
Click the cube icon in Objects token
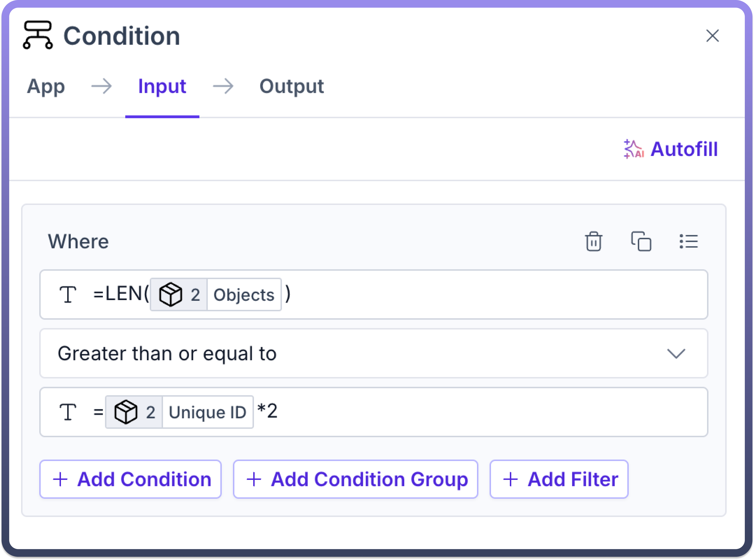click(x=170, y=295)
